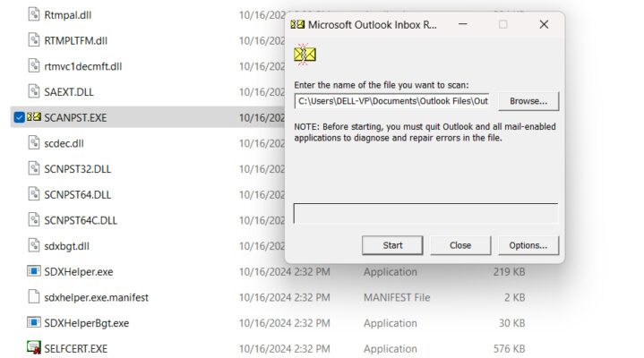Screen dimensions: 644x358
Task: Uncheck the SCANPST.EXE selection checkbox
Action: click(19, 117)
